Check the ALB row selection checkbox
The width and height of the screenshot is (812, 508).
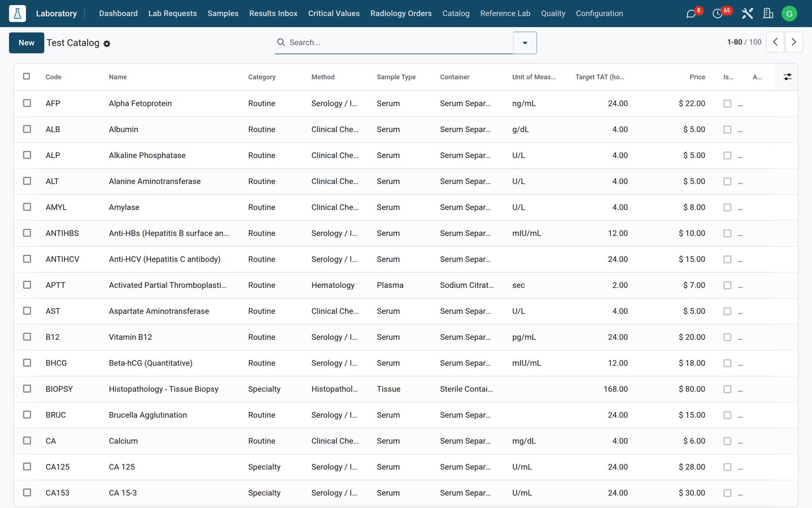(x=27, y=129)
